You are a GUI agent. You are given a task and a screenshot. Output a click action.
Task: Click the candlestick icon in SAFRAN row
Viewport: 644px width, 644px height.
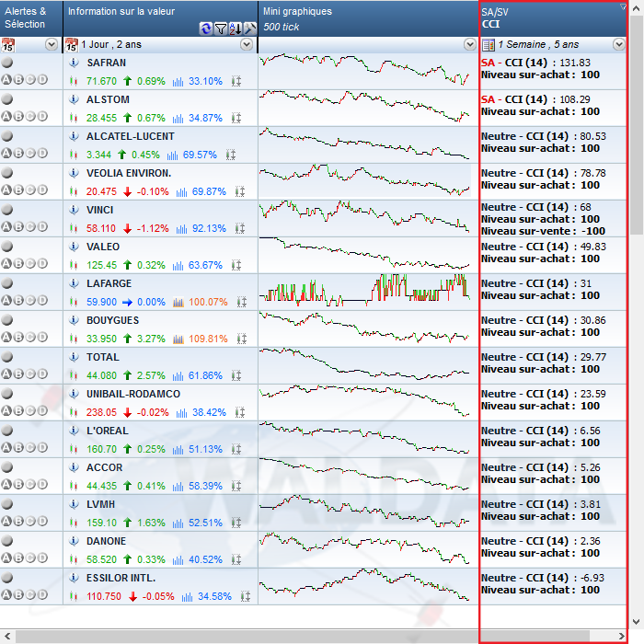(74, 81)
